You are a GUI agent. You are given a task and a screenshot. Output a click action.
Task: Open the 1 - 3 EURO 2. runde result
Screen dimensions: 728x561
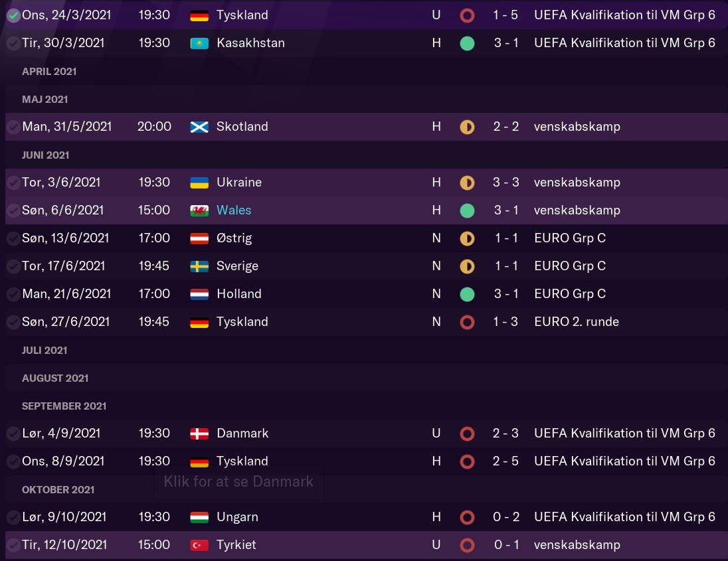click(505, 322)
